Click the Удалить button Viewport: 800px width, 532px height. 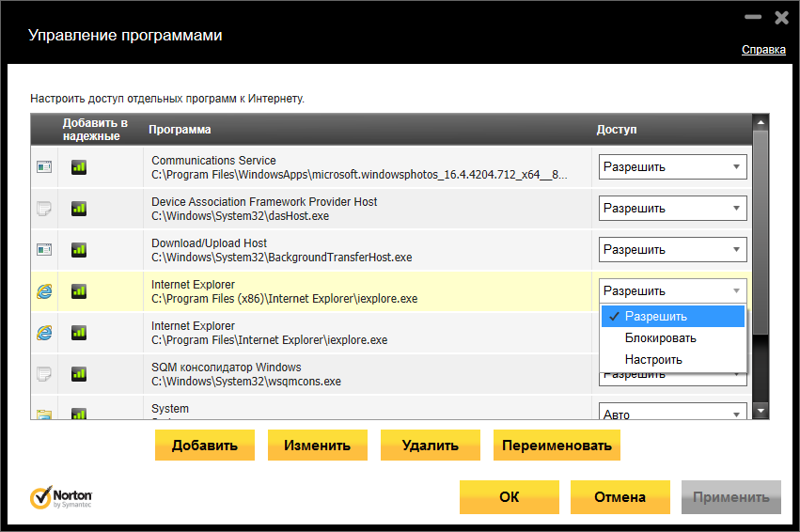point(431,446)
